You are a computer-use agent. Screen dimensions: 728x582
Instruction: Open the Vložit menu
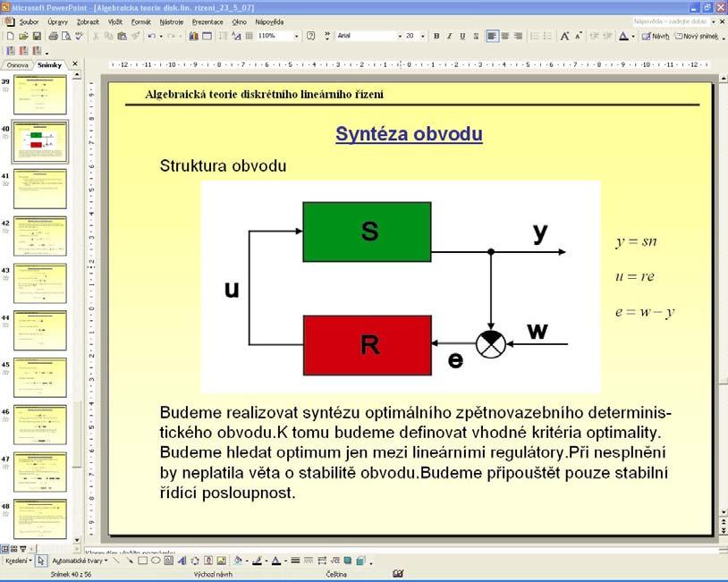coord(115,21)
